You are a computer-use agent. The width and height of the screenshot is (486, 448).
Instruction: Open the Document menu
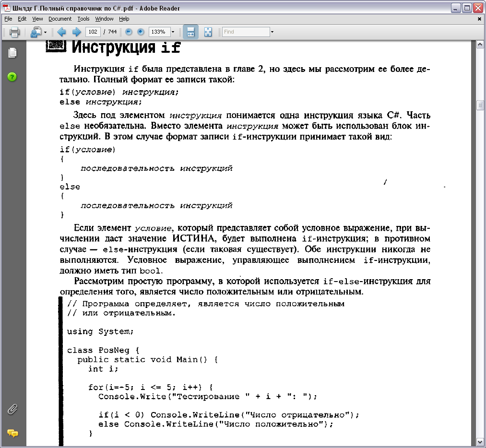(60, 19)
